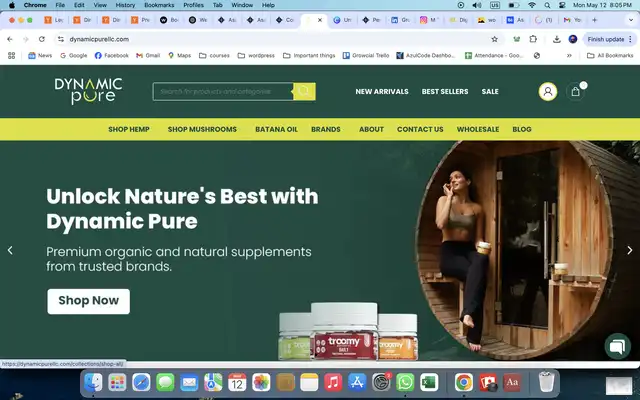Screen dimensions: 640x400
Task: Expand the SHOP HEMP menu
Action: point(129,129)
